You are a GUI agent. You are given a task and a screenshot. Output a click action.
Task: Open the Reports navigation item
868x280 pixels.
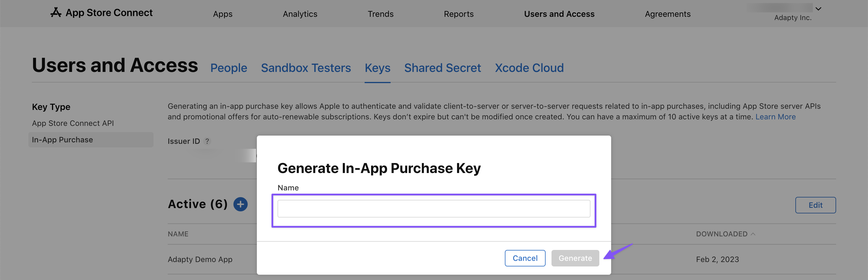[459, 14]
